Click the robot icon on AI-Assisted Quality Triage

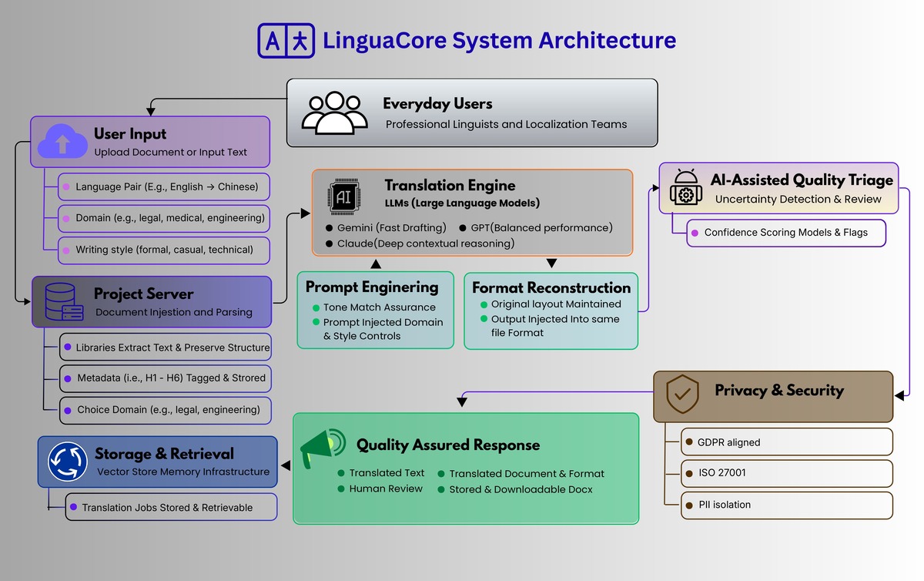coord(684,185)
